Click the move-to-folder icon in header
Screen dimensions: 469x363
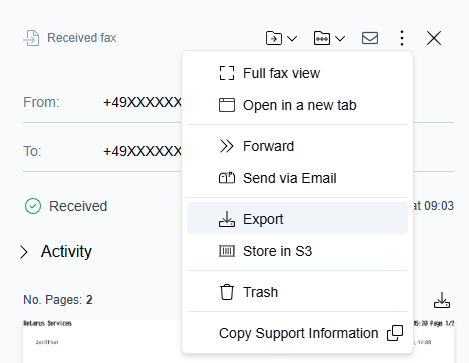point(274,38)
